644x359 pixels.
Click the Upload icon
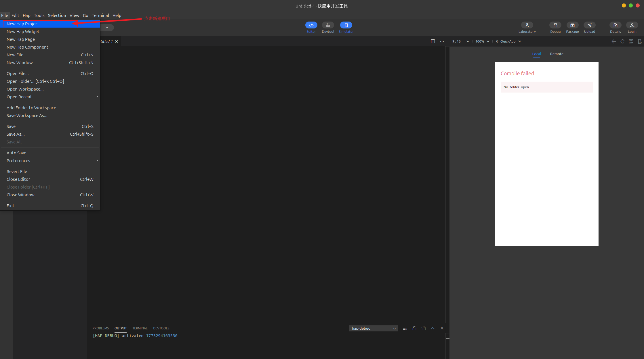[589, 25]
